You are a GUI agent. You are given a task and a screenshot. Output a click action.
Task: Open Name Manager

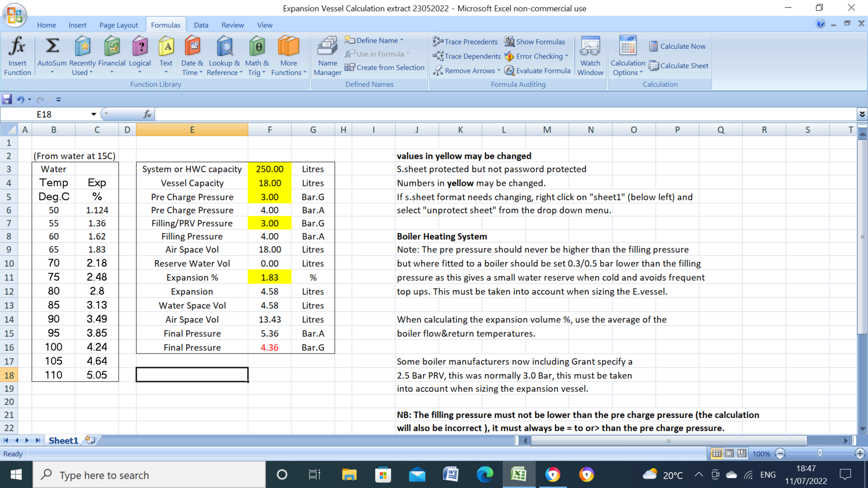coord(327,56)
